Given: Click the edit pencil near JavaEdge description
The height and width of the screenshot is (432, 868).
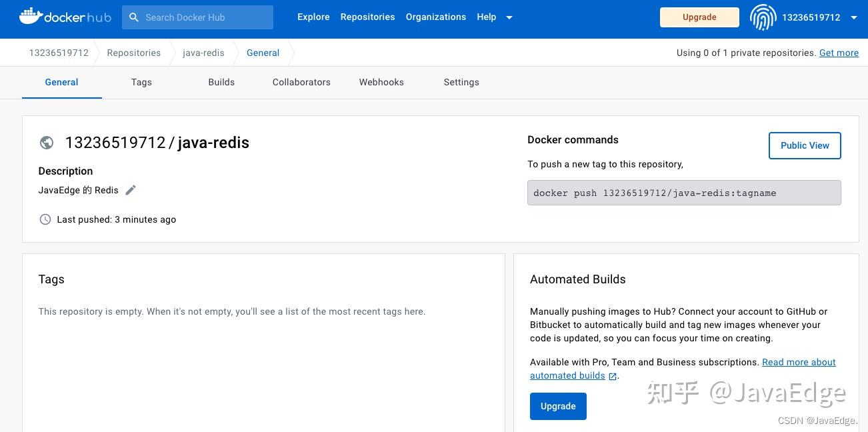Looking at the screenshot, I should pos(131,190).
